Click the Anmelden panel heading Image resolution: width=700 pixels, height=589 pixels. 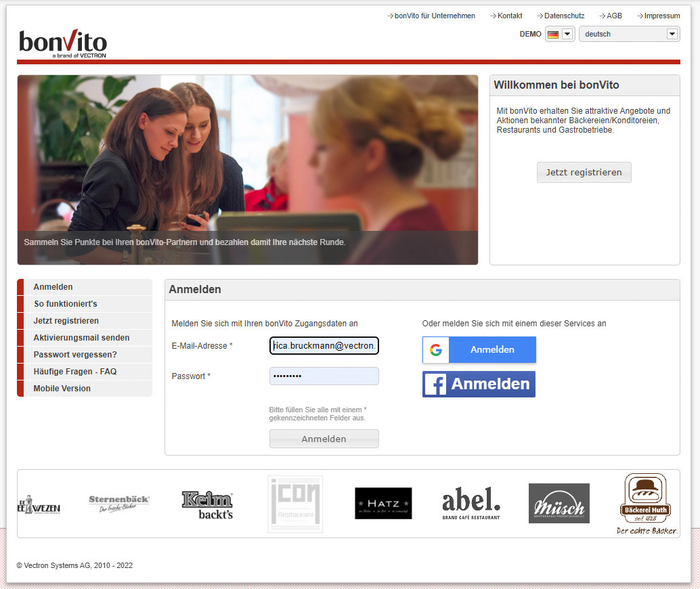195,289
